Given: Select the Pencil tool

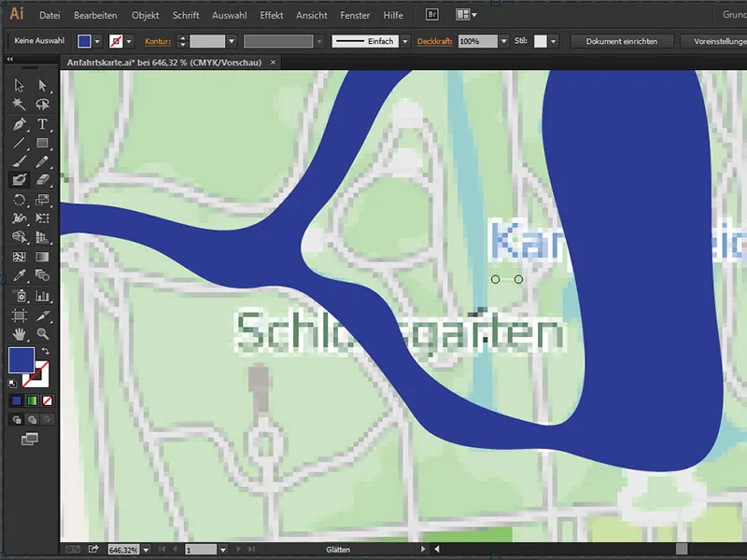Looking at the screenshot, I should click(x=42, y=161).
